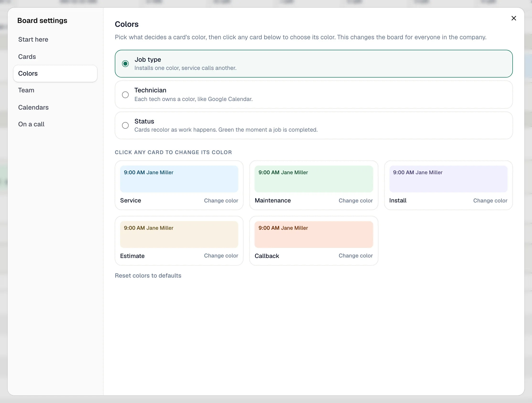532x403 pixels.
Task: Click Change color for Install
Action: 490,200
